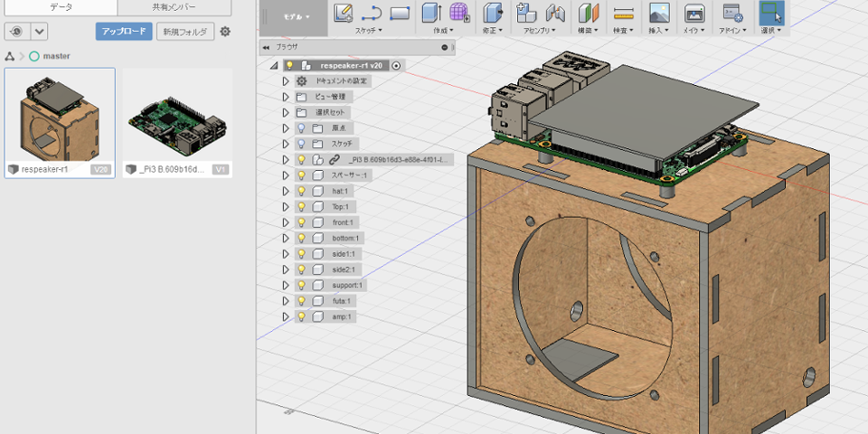
Task: Select the Create Sketch tool
Action: [x=344, y=13]
